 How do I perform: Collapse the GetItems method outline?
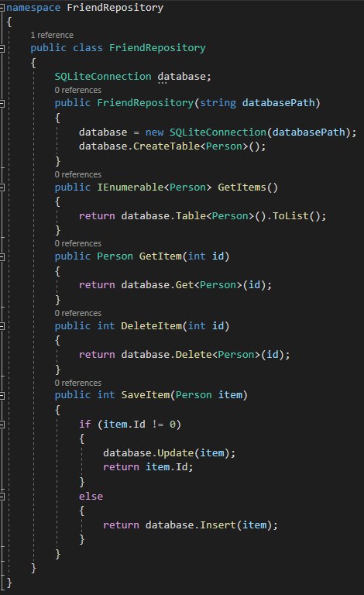point(2,187)
